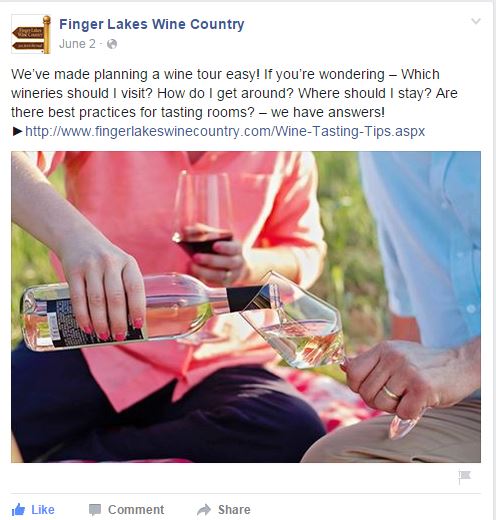The height and width of the screenshot is (520, 496).
Task: Click the black arrow bullet before the URL
Action: click(x=17, y=131)
